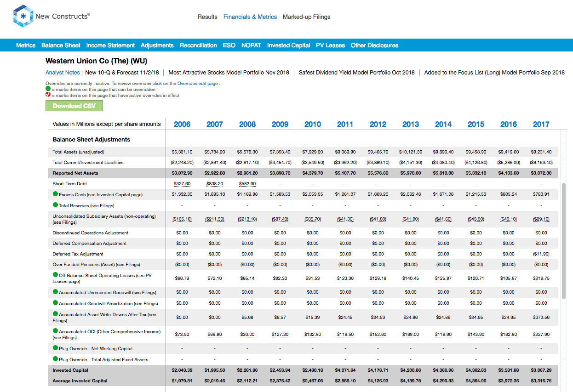Click Total Assets $10,121.30 for 2013

tap(411, 152)
